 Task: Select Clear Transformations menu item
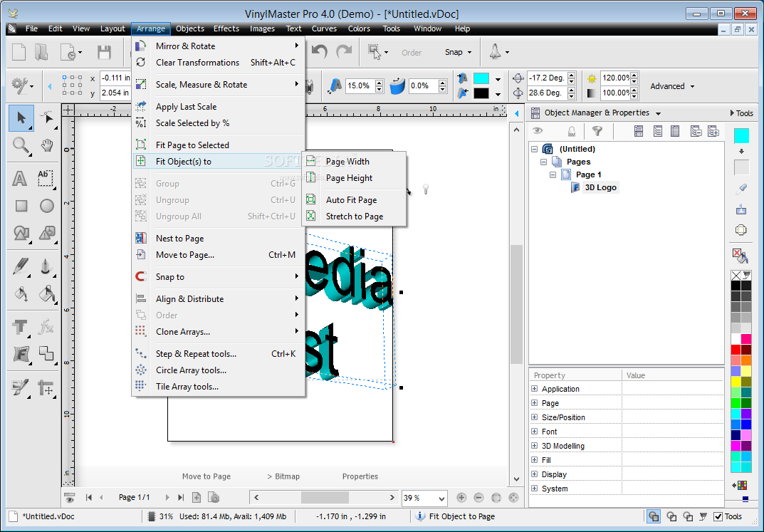[x=219, y=63]
